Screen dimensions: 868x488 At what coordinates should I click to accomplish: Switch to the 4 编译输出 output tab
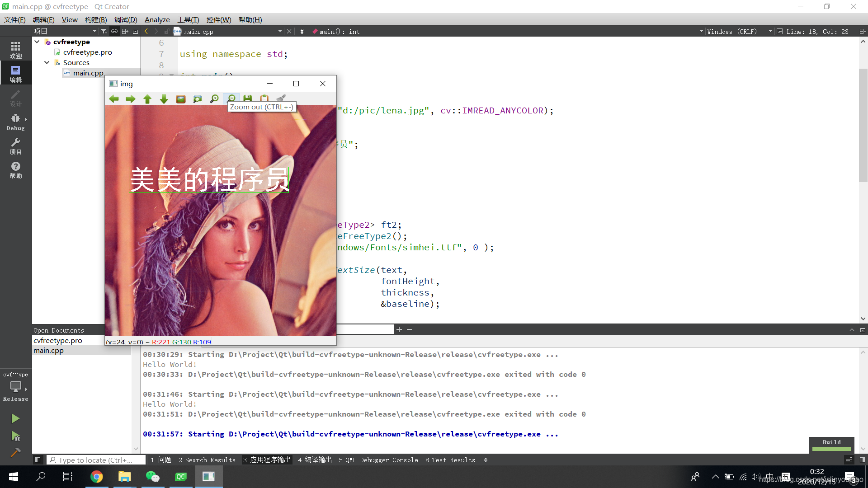coord(315,460)
